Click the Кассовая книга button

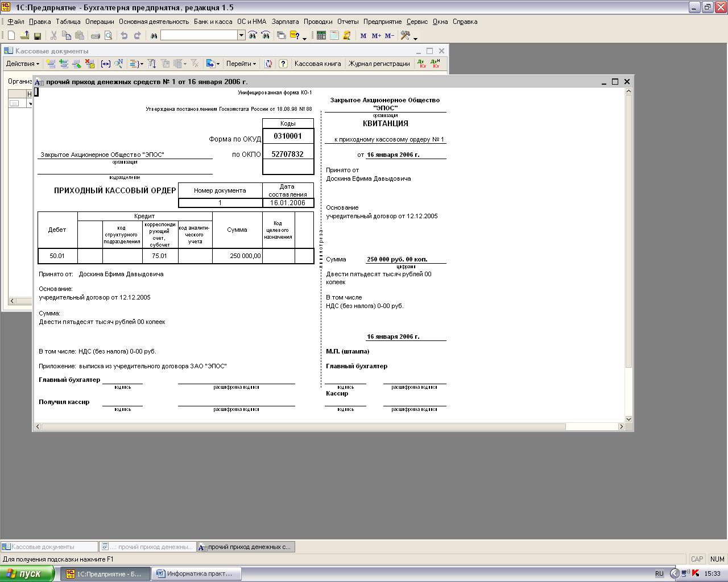[x=318, y=64]
